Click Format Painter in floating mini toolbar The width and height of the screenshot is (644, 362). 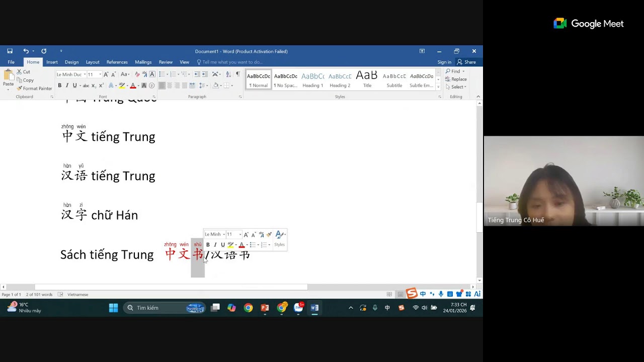269,234
